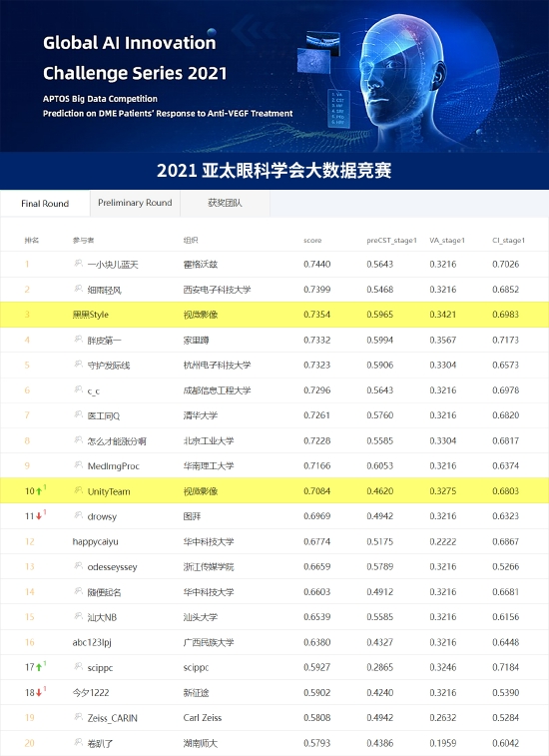Click the 2021 亚太眼科学会大数据竞赛 title
Screen dimensions: 549x756
tap(274, 171)
